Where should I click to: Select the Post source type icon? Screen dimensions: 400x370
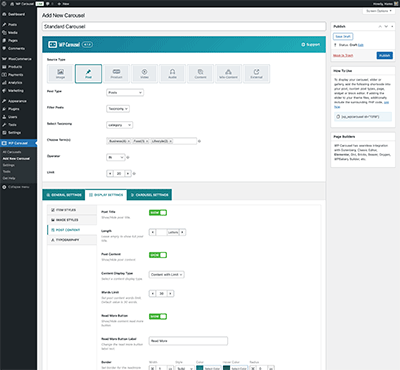(88, 74)
